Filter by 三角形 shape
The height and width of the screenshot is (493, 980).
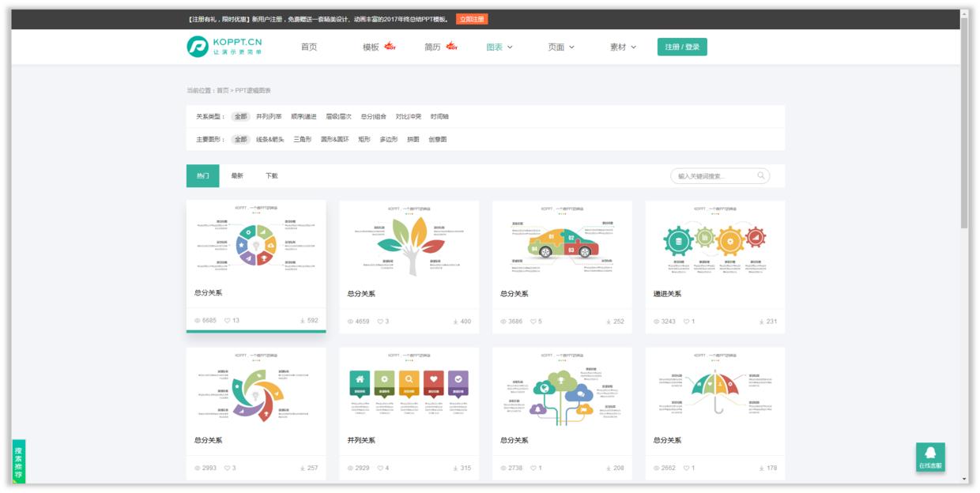coord(303,139)
